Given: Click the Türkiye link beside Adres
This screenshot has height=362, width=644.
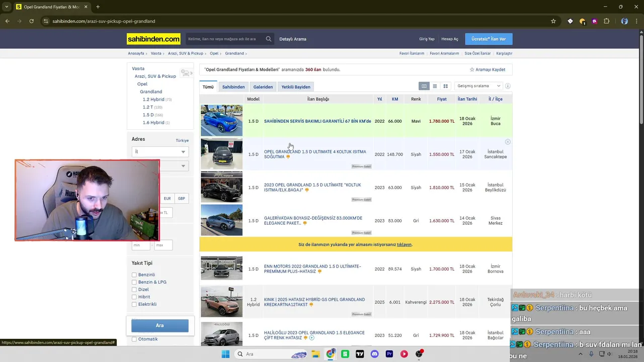Looking at the screenshot, I should tap(182, 140).
